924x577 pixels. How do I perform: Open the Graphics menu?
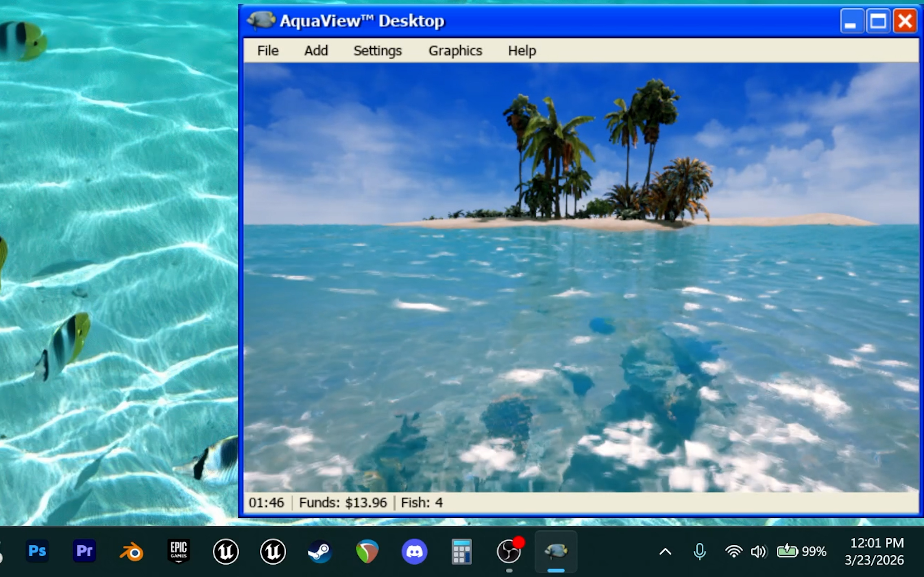click(x=455, y=51)
